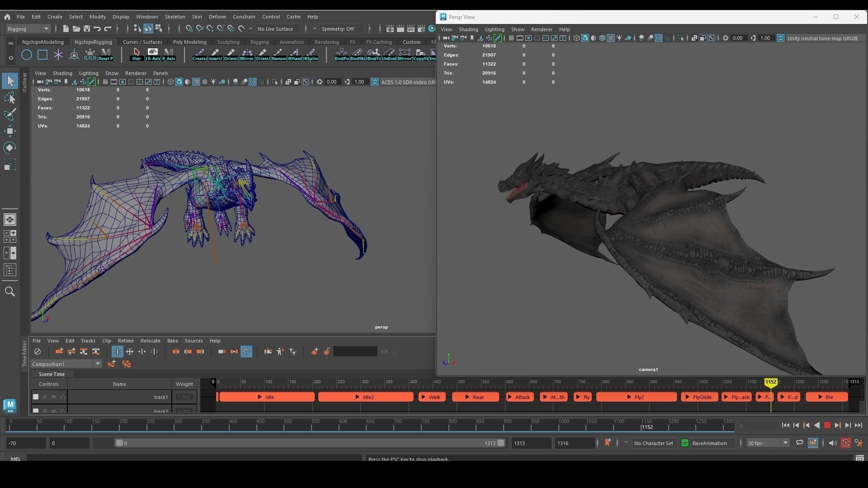Switch to the NgchipvRigging shelf tab

coord(93,42)
